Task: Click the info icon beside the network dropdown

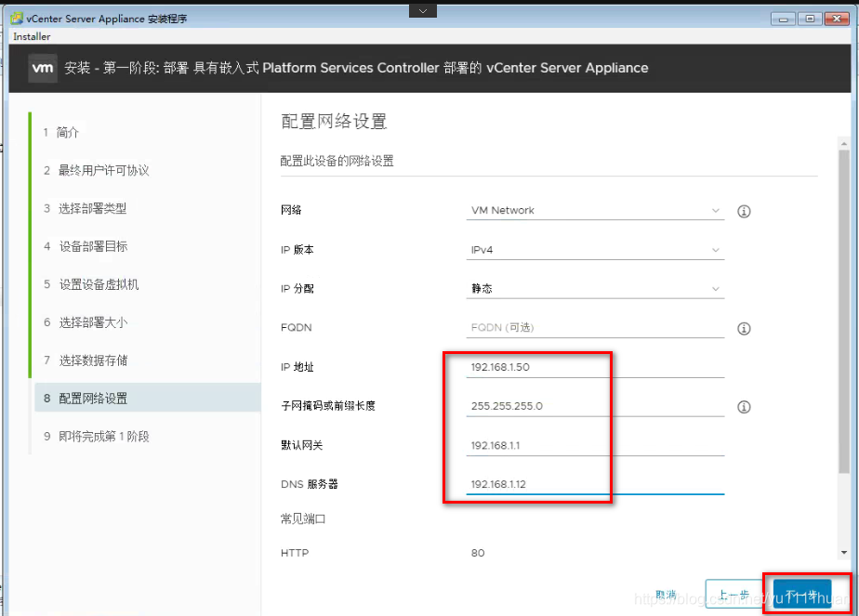Action: [744, 211]
